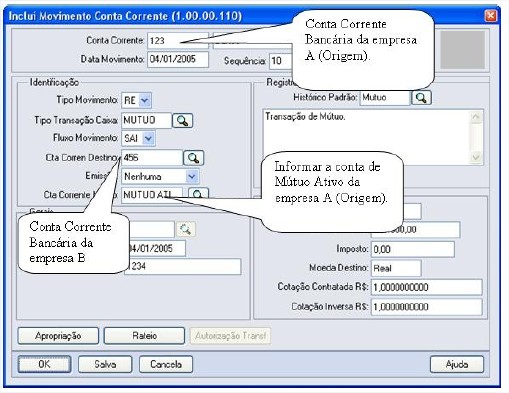Confirm with the OK button
Screen dimensions: 509x393
[44, 364]
